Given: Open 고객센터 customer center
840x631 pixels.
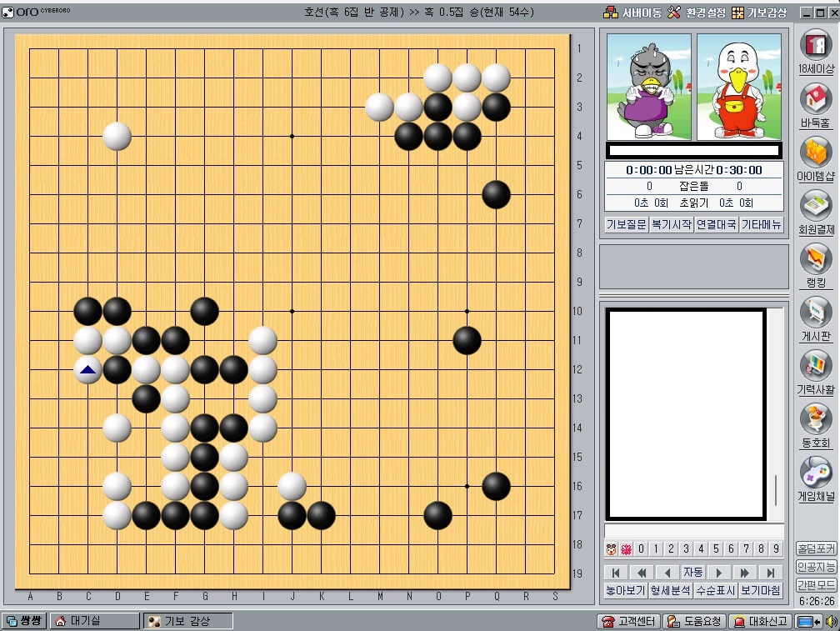Looking at the screenshot, I should pos(628,621).
